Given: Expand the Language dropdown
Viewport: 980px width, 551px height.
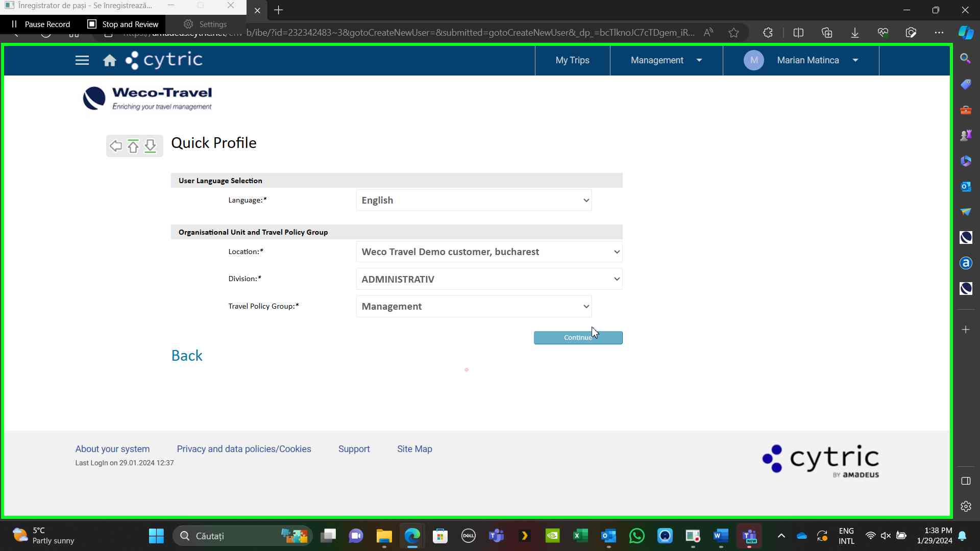Looking at the screenshot, I should pyautogui.click(x=473, y=201).
